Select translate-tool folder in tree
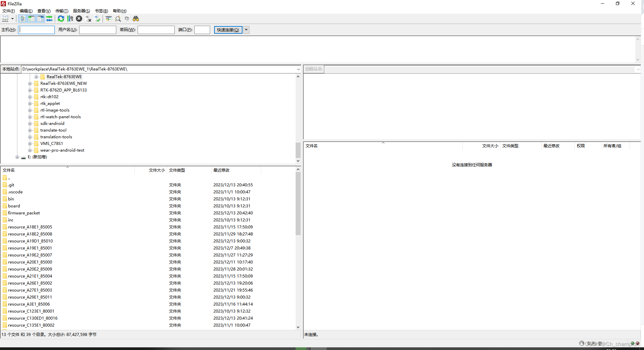Image resolution: width=644 pixels, height=350 pixels. point(53,130)
